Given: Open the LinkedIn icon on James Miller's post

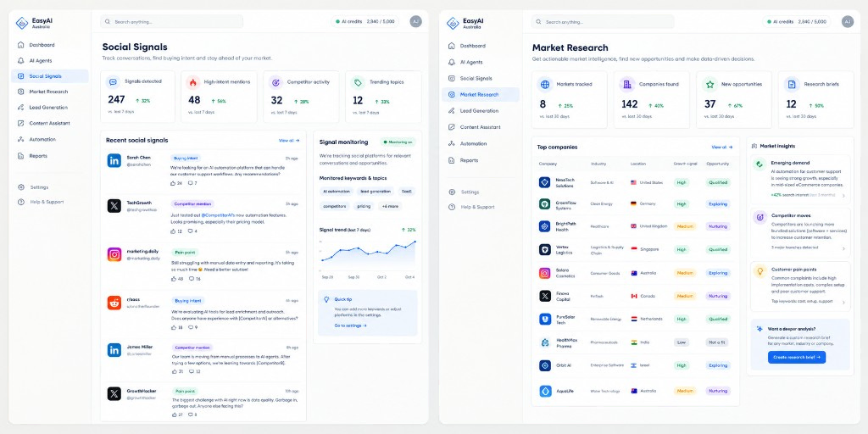Looking at the screenshot, I should coord(114,350).
